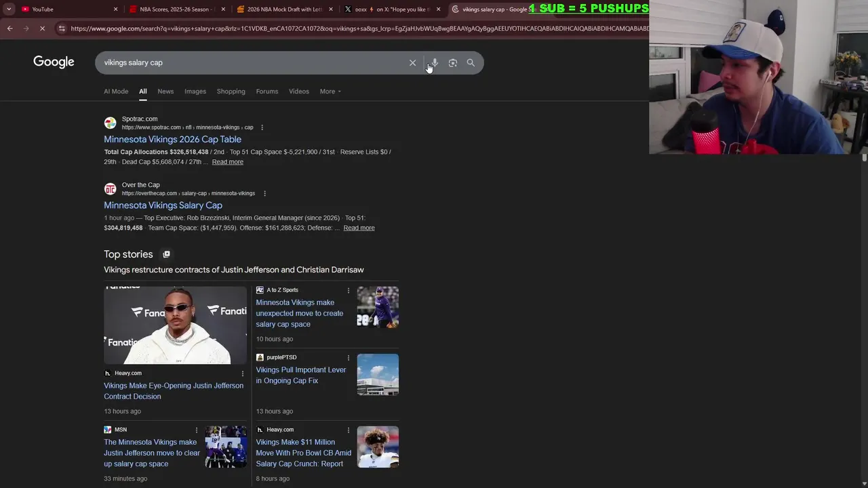Click the Top stories collection icon
The image size is (868, 488).
point(166,254)
